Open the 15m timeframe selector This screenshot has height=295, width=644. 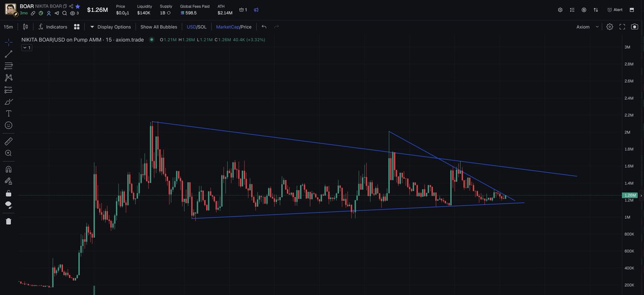tap(8, 27)
